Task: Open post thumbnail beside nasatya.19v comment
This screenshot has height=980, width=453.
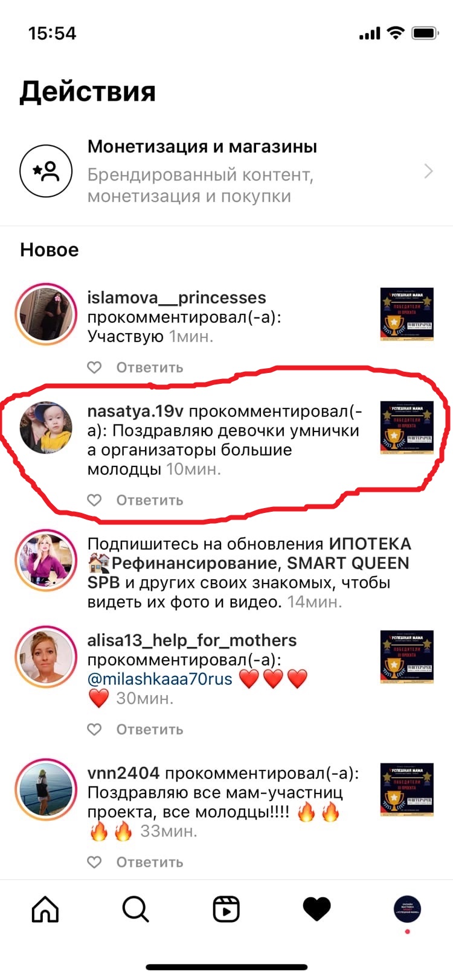Action: (407, 427)
